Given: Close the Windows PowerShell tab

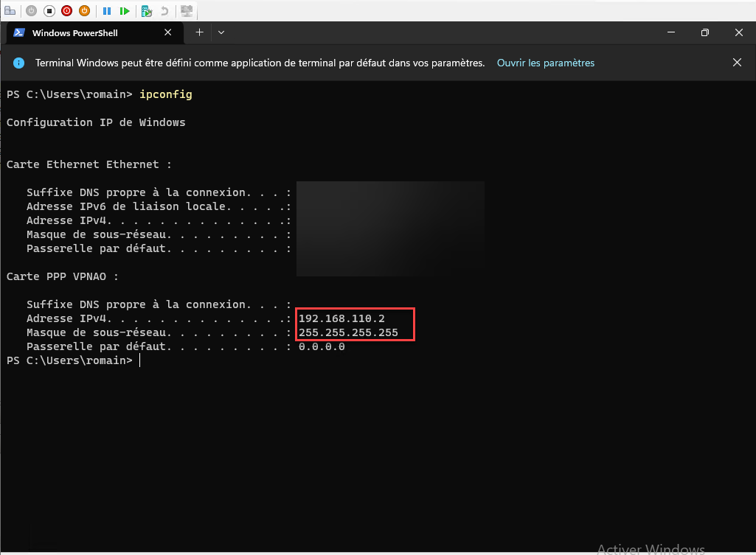Looking at the screenshot, I should [x=168, y=32].
